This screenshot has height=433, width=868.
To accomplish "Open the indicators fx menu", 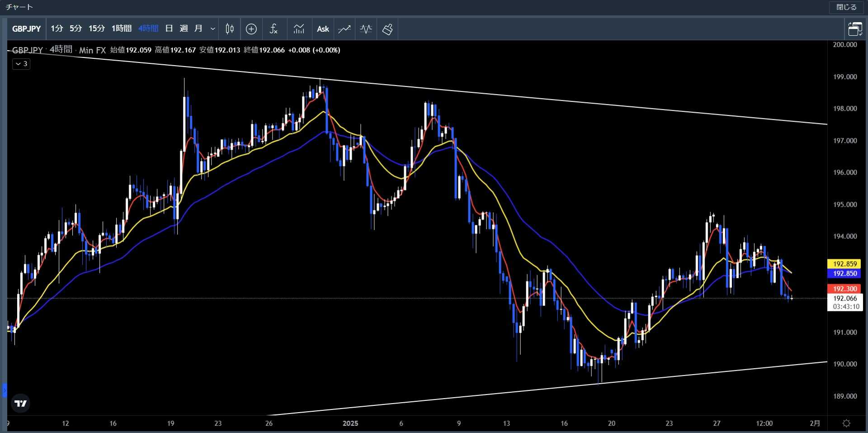I will click(274, 29).
